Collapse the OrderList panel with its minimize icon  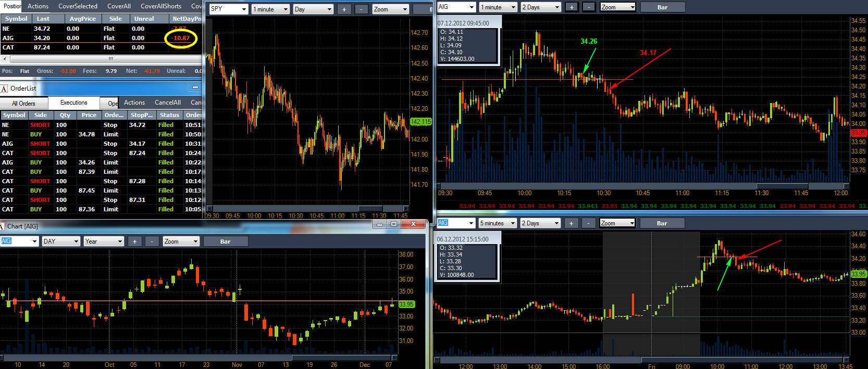coord(195,87)
